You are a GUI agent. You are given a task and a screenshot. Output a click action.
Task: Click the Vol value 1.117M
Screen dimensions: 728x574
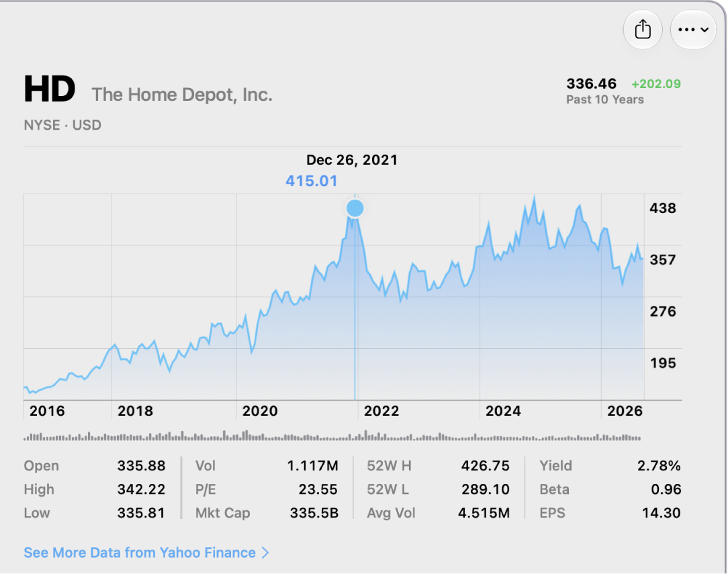point(312,466)
